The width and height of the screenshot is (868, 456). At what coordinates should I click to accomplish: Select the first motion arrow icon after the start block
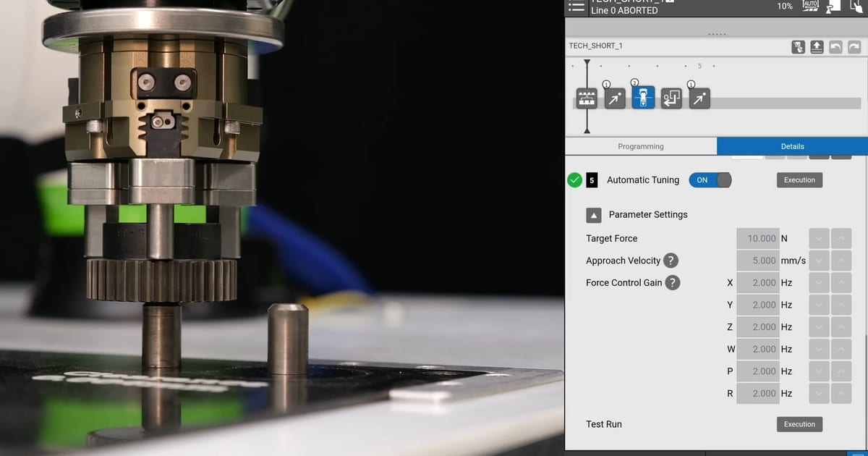tap(614, 98)
